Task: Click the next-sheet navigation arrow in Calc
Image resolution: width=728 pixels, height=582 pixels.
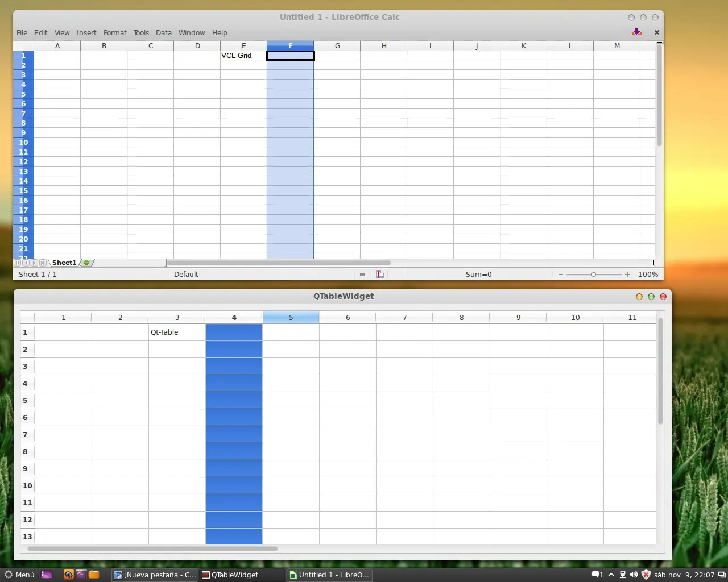Action: point(34,263)
